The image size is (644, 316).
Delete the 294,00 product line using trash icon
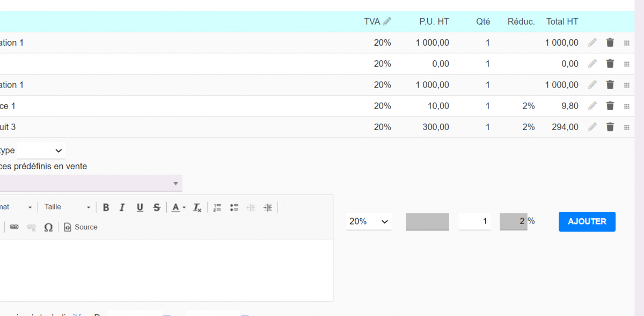click(610, 127)
